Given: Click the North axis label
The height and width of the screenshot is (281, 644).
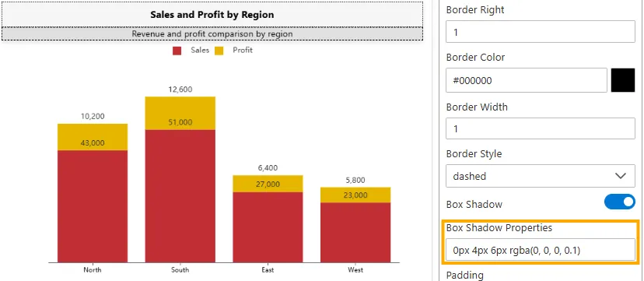Looking at the screenshot, I should pos(93,270).
